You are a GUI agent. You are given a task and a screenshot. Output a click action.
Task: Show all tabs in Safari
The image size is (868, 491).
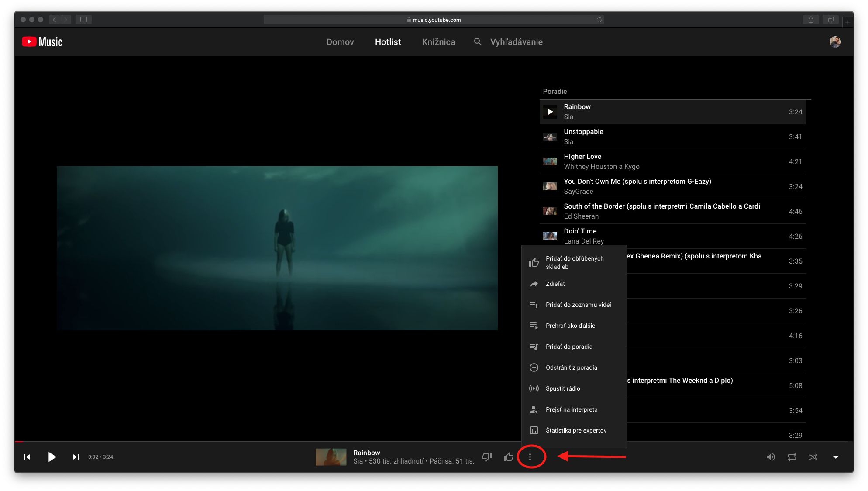point(831,20)
